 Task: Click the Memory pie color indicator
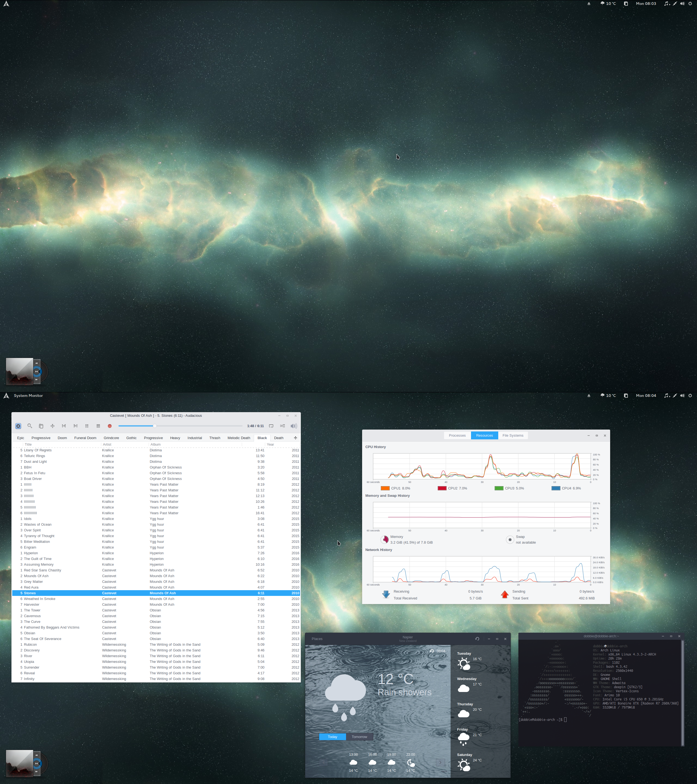coord(384,540)
